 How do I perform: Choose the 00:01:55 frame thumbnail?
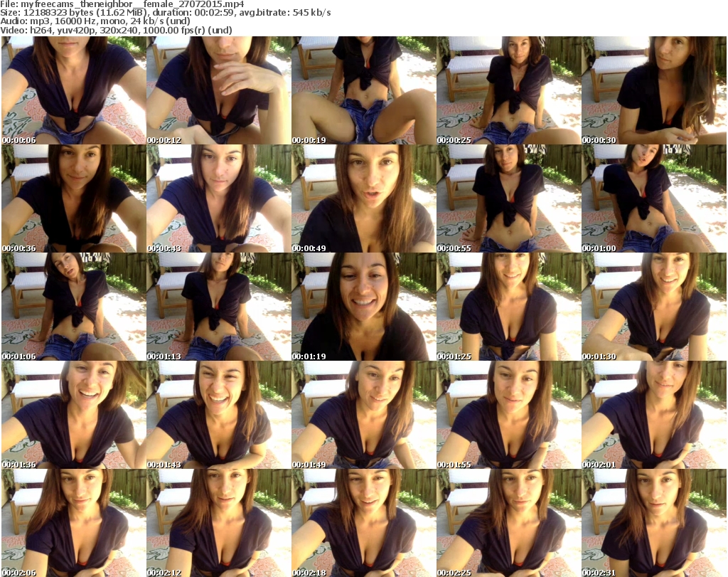(x=508, y=415)
